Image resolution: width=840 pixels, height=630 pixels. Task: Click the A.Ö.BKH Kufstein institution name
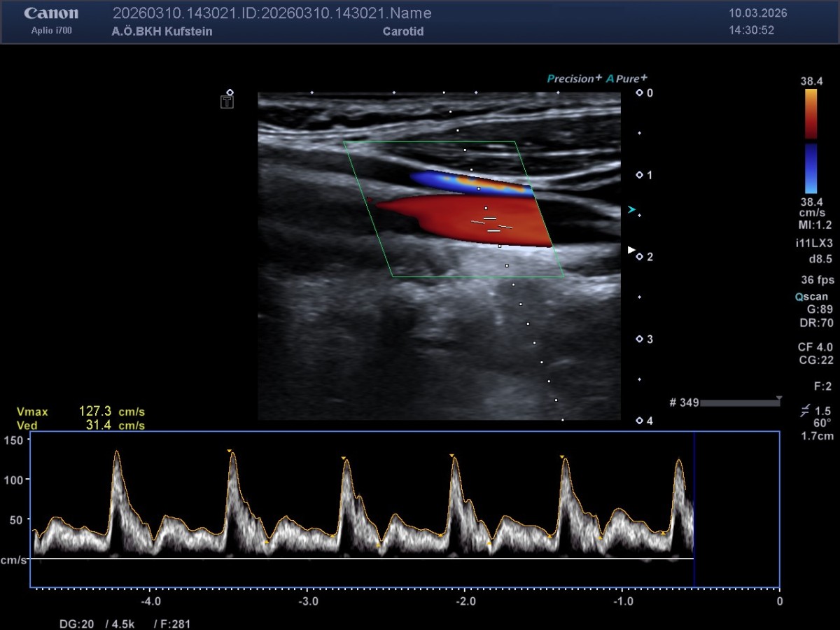(162, 31)
